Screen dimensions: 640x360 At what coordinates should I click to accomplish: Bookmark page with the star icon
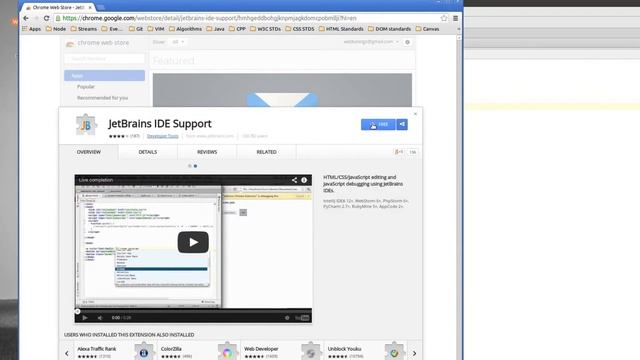pos(444,18)
